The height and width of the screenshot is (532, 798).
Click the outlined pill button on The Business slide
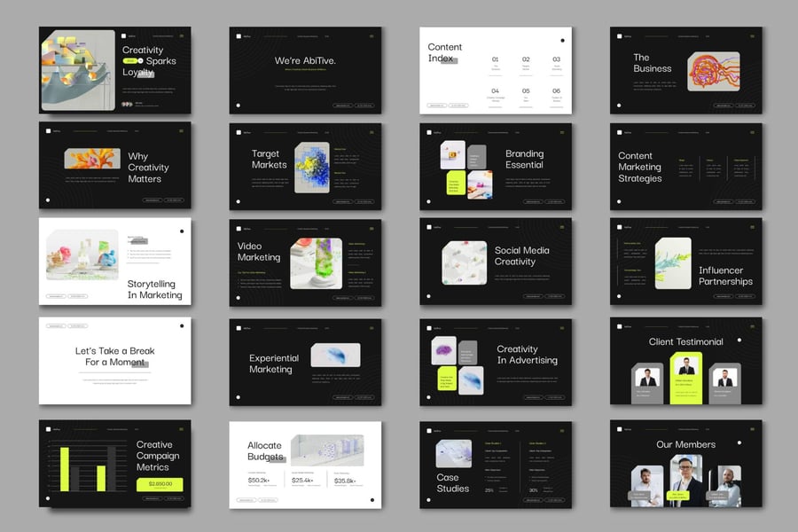tap(723, 105)
